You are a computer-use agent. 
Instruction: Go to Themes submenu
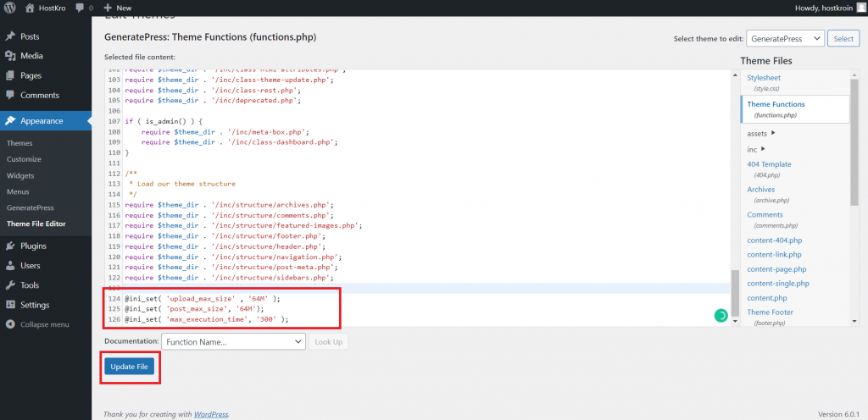pyautogui.click(x=20, y=143)
